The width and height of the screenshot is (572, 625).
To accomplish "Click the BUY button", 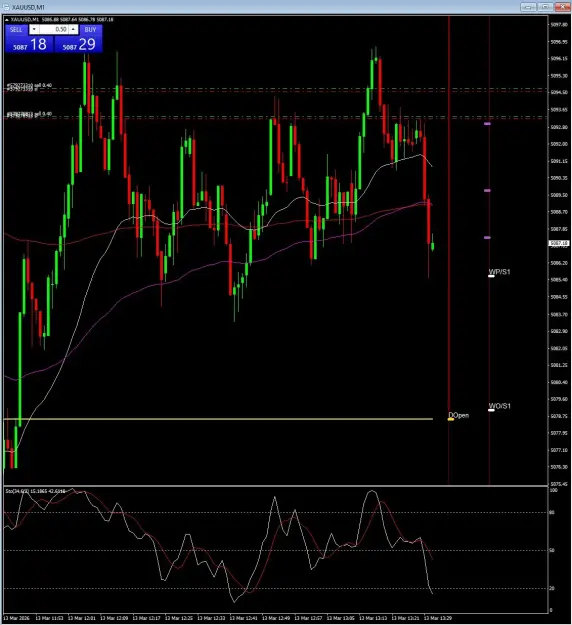I will pyautogui.click(x=90, y=29).
